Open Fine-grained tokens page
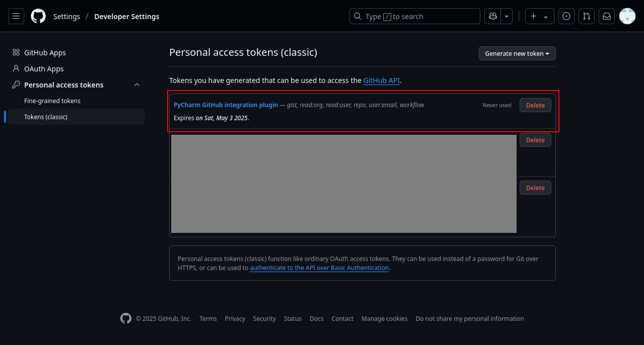644x345 pixels. [52, 101]
